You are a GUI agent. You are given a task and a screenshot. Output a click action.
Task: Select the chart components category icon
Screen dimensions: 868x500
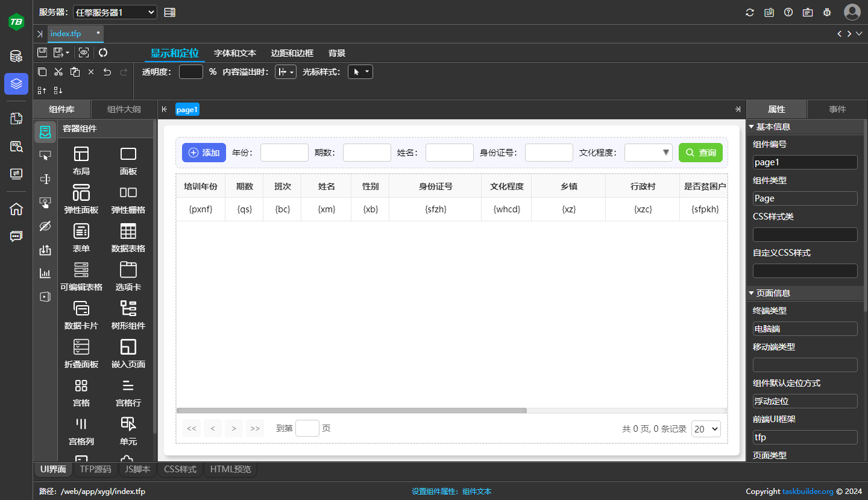tap(45, 273)
